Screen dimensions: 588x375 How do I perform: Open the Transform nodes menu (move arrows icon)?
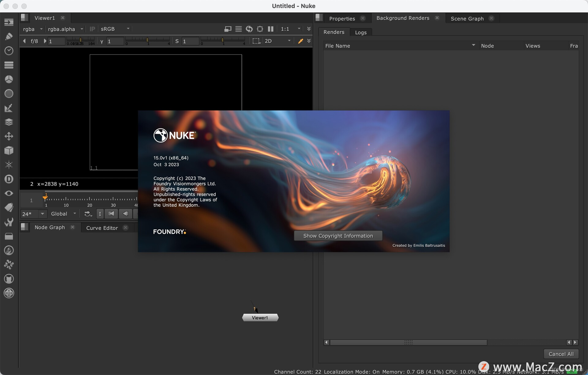coord(9,136)
